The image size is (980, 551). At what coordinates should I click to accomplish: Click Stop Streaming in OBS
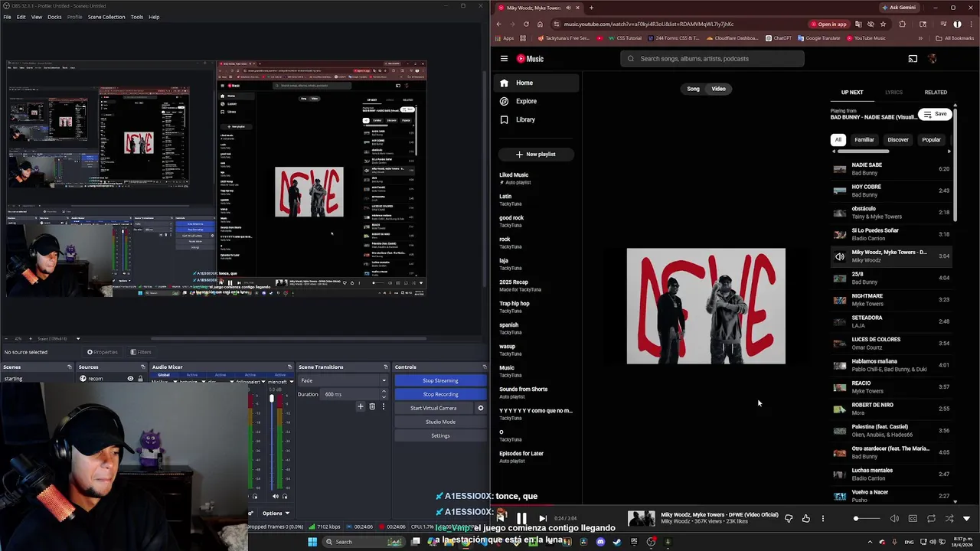[440, 380]
